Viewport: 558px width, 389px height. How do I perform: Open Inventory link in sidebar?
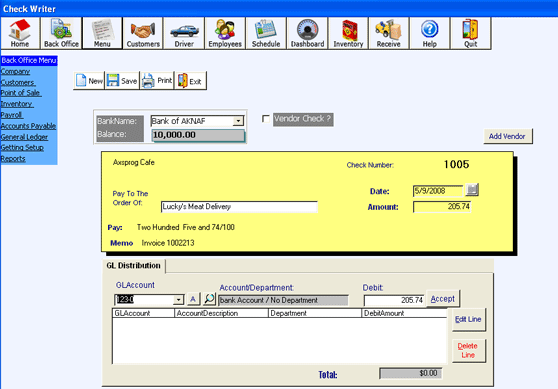tap(17, 104)
